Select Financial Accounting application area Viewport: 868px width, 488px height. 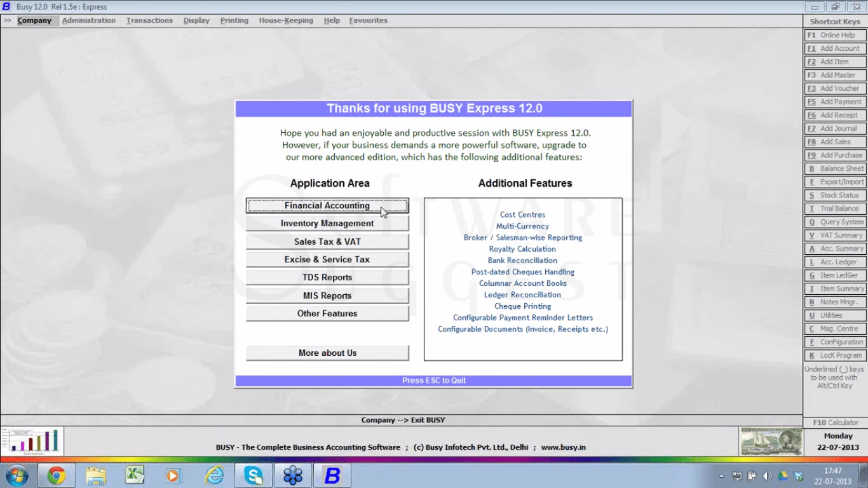click(x=327, y=205)
